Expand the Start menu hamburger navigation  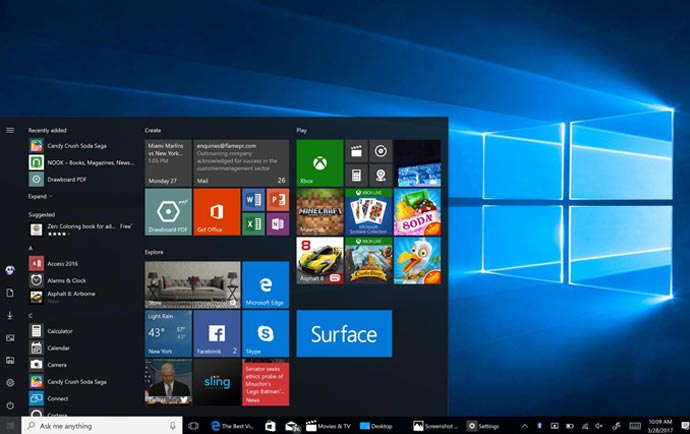[x=10, y=130]
